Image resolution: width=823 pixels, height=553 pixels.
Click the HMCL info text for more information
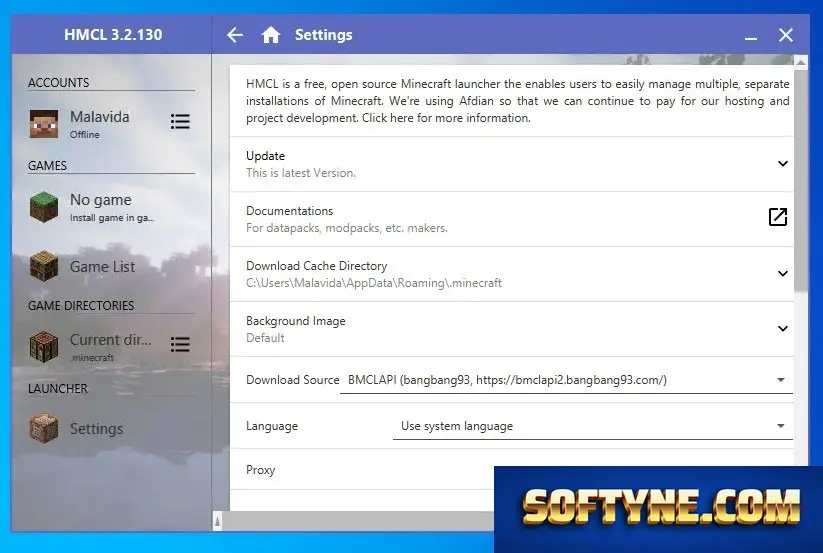tap(518, 101)
